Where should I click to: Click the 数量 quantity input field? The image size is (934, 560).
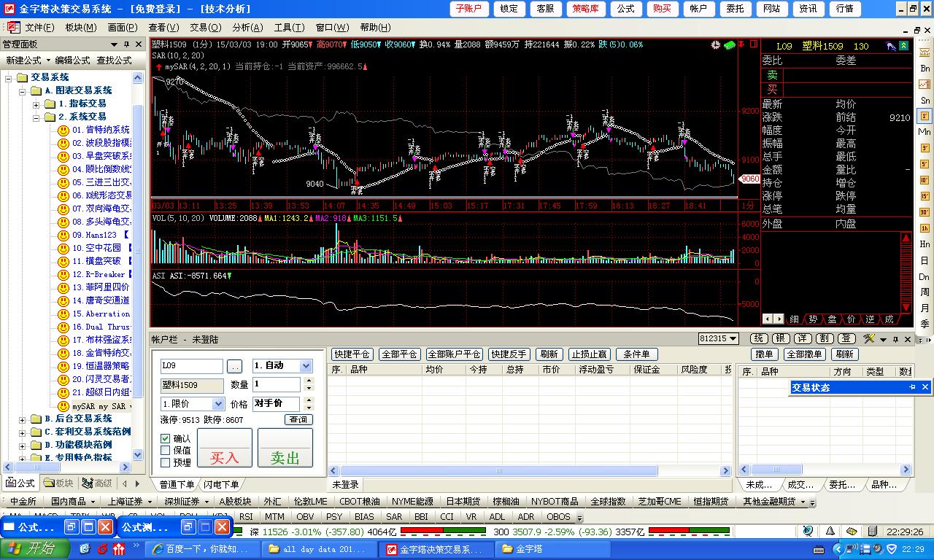pyautogui.click(x=277, y=384)
